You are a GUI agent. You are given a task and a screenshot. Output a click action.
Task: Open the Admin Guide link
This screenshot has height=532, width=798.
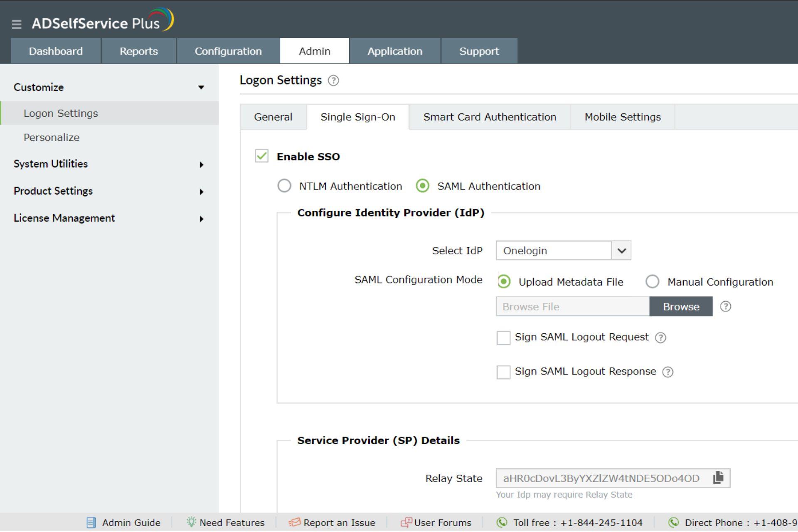click(131, 522)
